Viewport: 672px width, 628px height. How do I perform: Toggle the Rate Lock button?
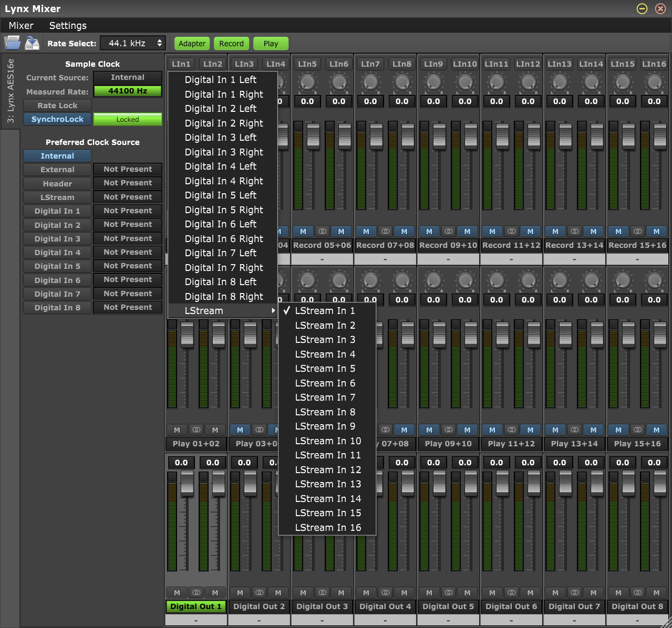pos(57,106)
